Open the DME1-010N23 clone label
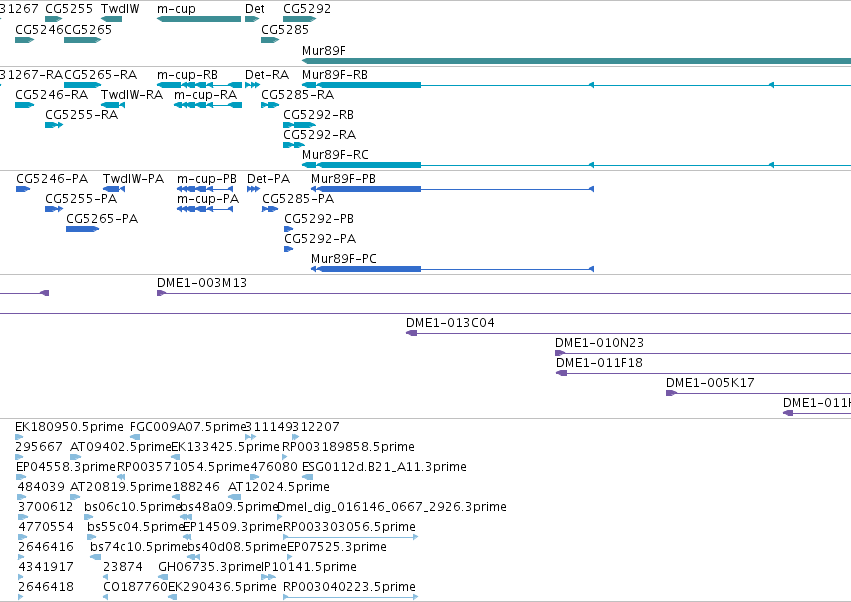This screenshot has height=602, width=851. pyautogui.click(x=599, y=343)
